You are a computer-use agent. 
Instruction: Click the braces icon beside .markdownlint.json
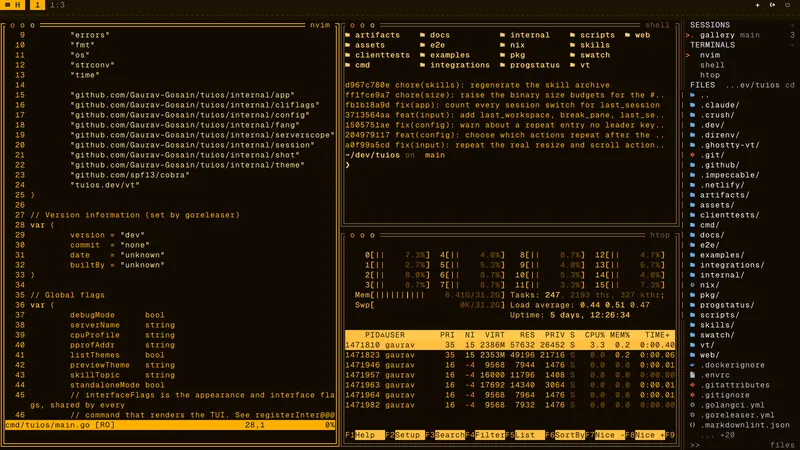point(692,425)
